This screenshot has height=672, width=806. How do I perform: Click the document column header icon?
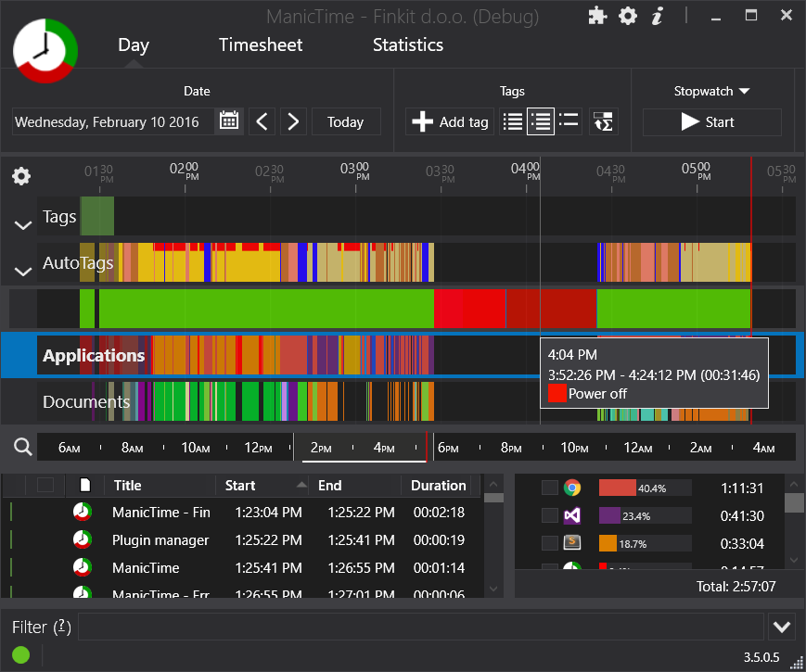click(x=85, y=485)
